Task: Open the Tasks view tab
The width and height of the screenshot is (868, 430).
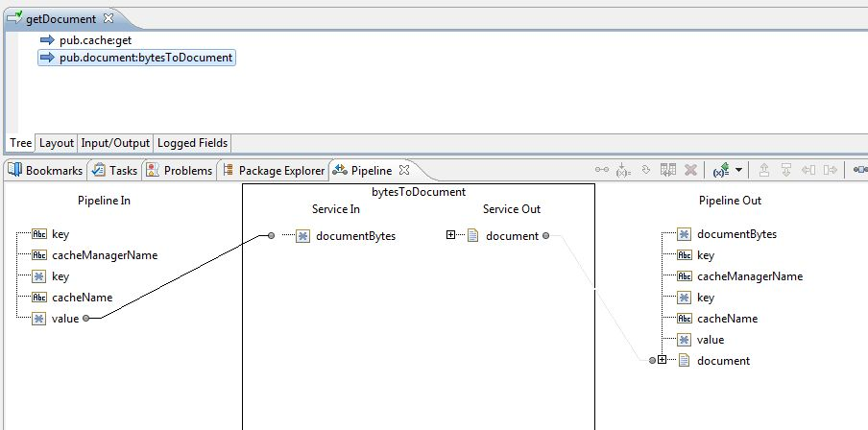Action: tap(115, 171)
